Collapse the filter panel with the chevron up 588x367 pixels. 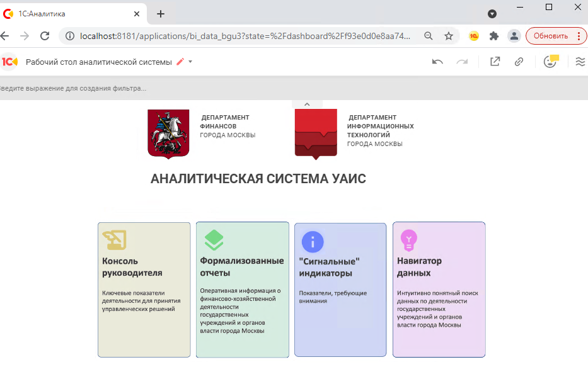tap(307, 104)
